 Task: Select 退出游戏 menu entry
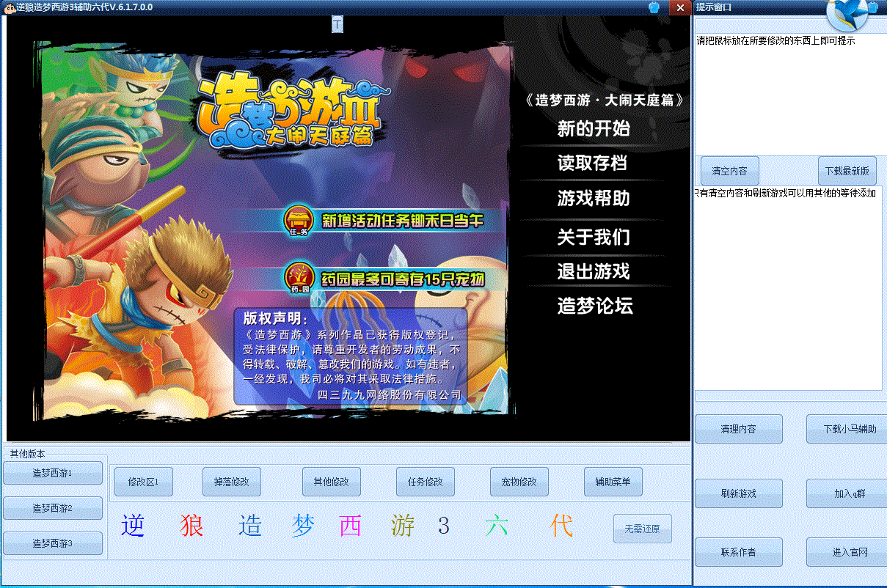[x=594, y=271]
